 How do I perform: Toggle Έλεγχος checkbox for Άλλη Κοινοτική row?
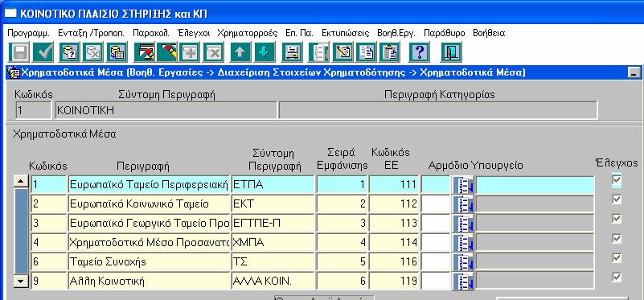click(x=617, y=277)
